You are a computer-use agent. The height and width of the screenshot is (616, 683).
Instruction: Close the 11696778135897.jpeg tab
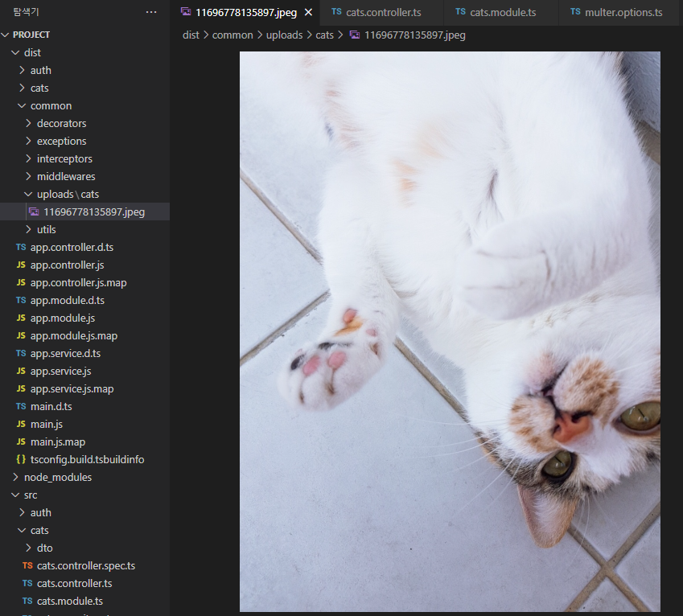coord(308,12)
